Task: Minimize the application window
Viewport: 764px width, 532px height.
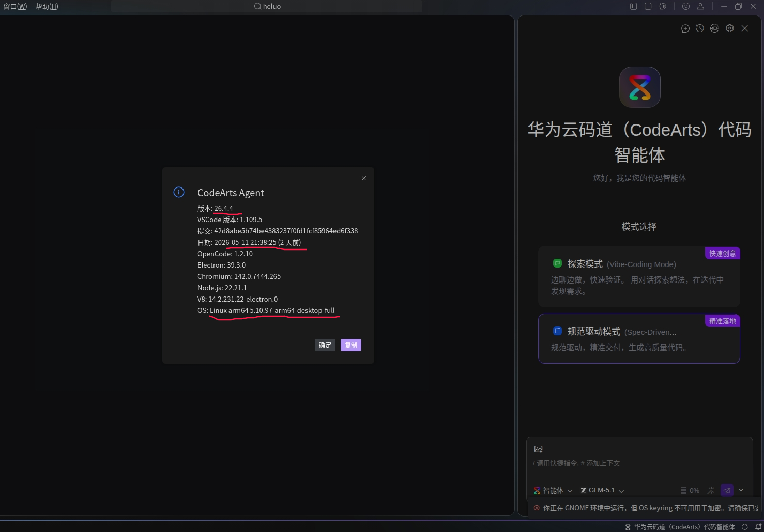Action: 724,6
